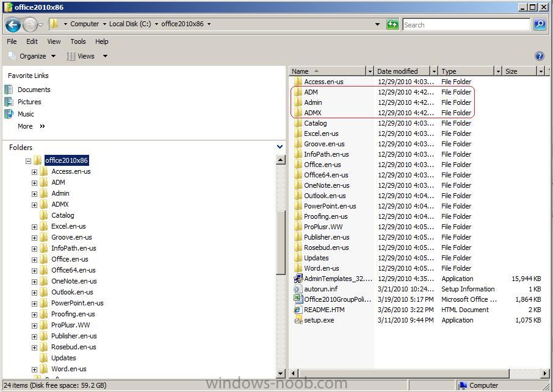Click the folder tree scroll up arrow

pos(281,160)
